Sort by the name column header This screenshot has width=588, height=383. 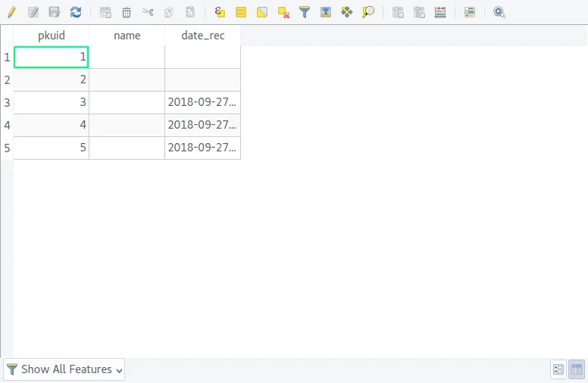[x=127, y=36]
